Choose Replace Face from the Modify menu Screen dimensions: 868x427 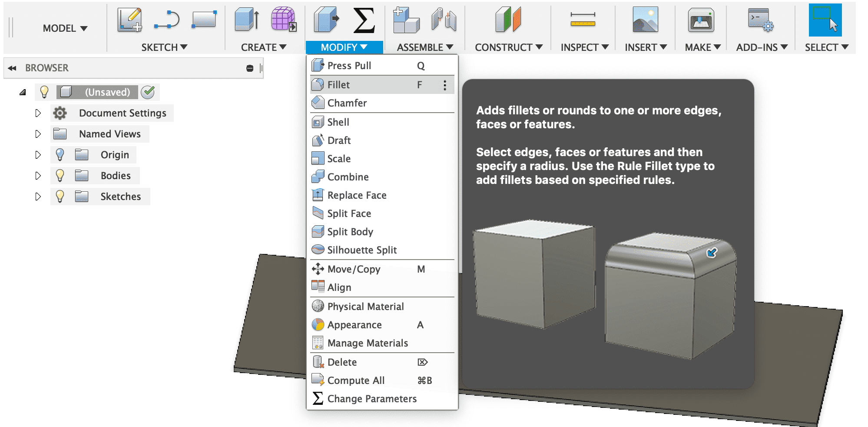[382, 195]
